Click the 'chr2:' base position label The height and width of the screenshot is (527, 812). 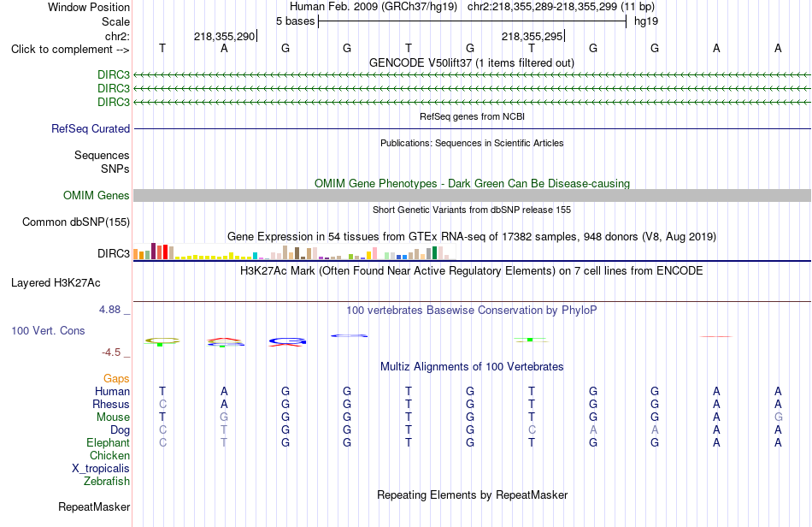[117, 36]
